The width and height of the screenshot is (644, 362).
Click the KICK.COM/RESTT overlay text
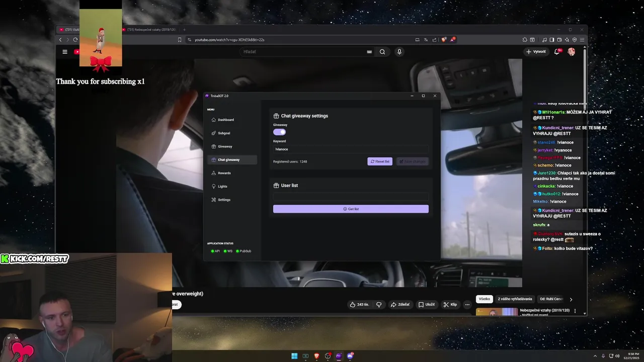click(35, 258)
